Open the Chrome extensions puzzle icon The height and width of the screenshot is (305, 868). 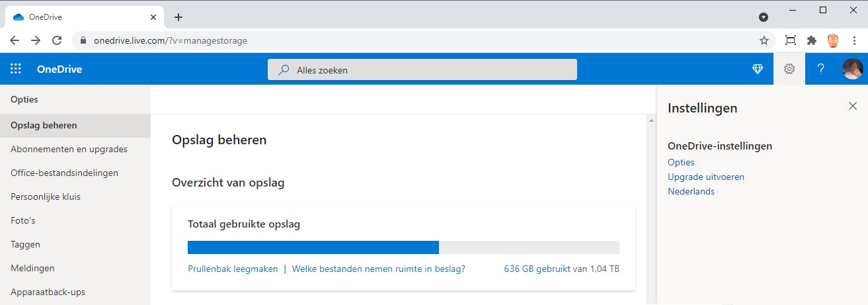point(812,40)
